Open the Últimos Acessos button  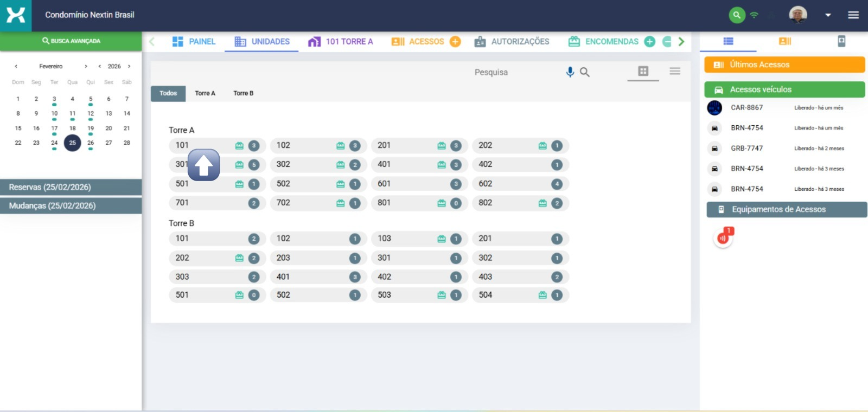tap(784, 65)
